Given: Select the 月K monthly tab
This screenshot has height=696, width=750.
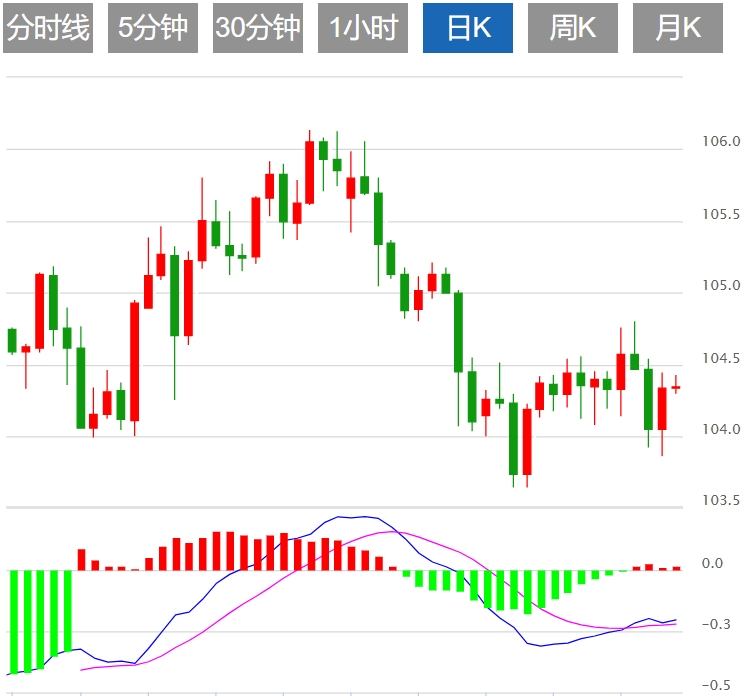Looking at the screenshot, I should point(678,28).
